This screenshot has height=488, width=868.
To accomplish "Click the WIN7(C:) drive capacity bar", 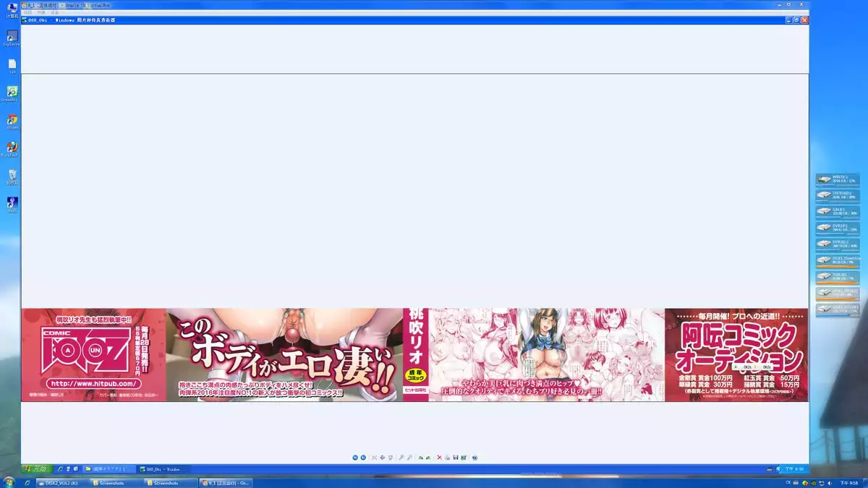I will 839,184.
